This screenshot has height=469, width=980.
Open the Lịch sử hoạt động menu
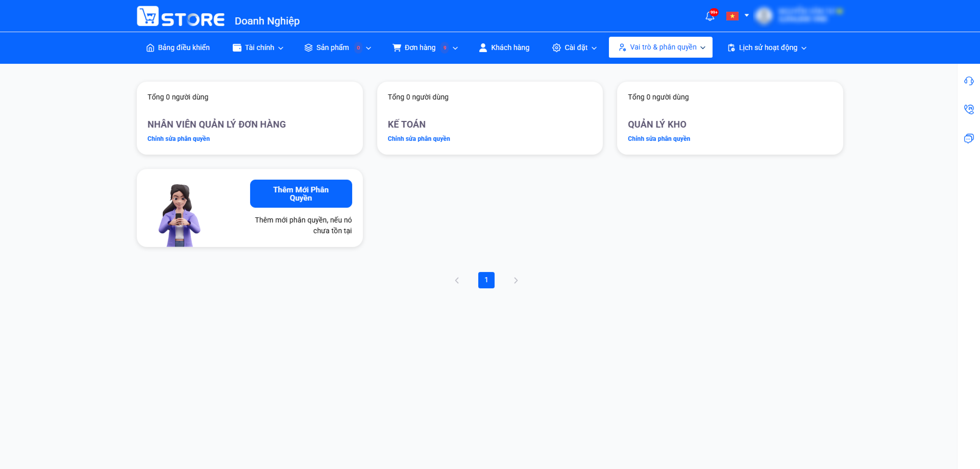click(x=767, y=48)
